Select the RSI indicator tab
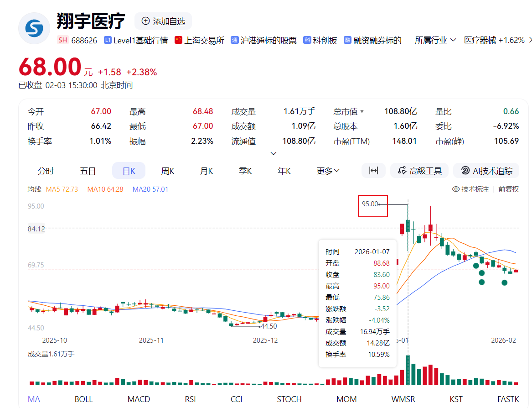Image resolution: width=532 pixels, height=408 pixels. point(191,399)
